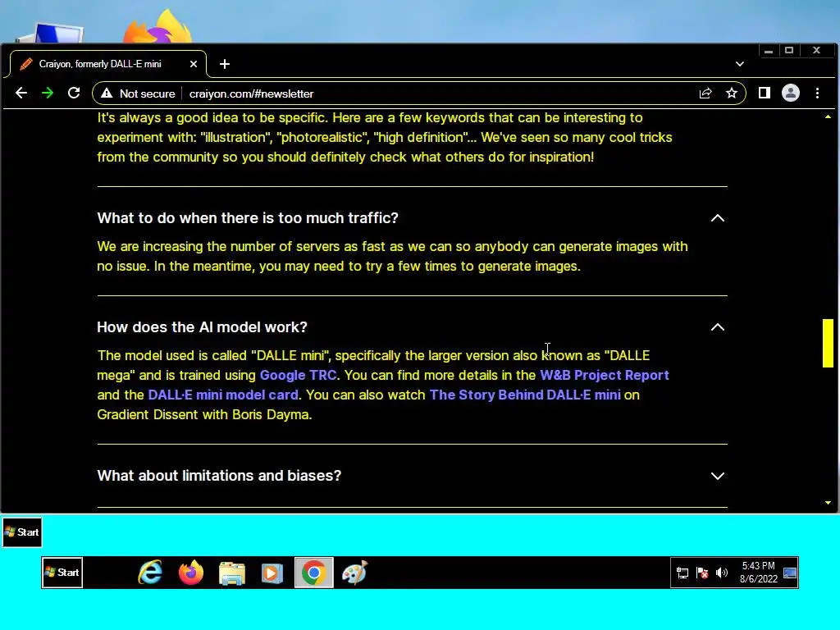
Task: Click the show desktop icon beside the clock
Action: [790, 573]
